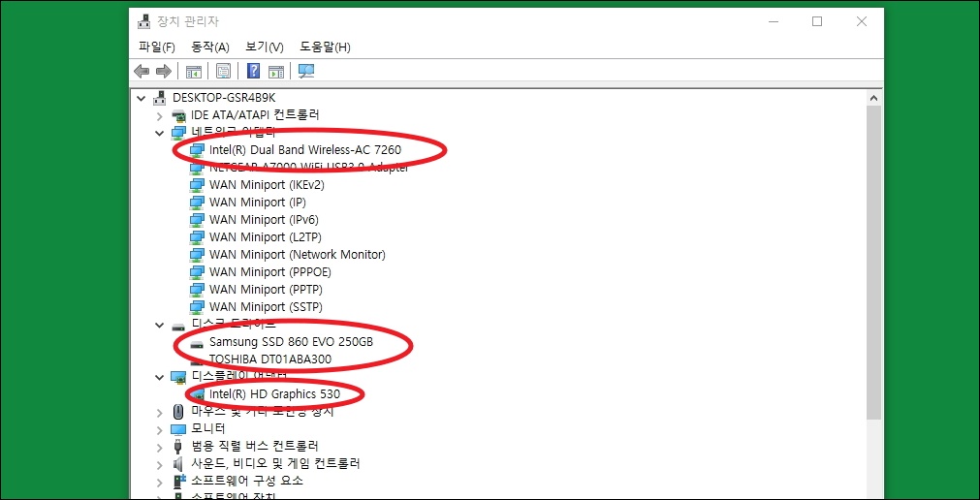Select the WAN Miniport (IKEv2) adapter icon
980x500 pixels.
pyautogui.click(x=198, y=185)
